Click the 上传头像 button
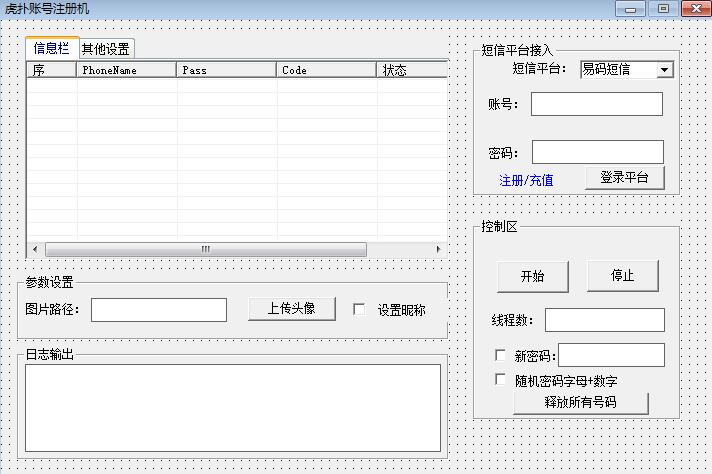The image size is (712, 474). pos(292,309)
